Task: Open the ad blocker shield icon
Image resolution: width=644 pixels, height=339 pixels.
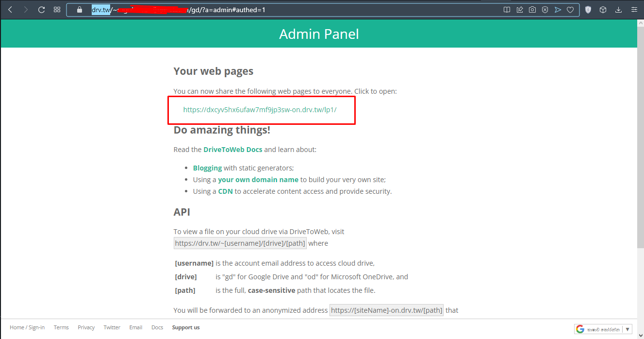Action: 545,10
